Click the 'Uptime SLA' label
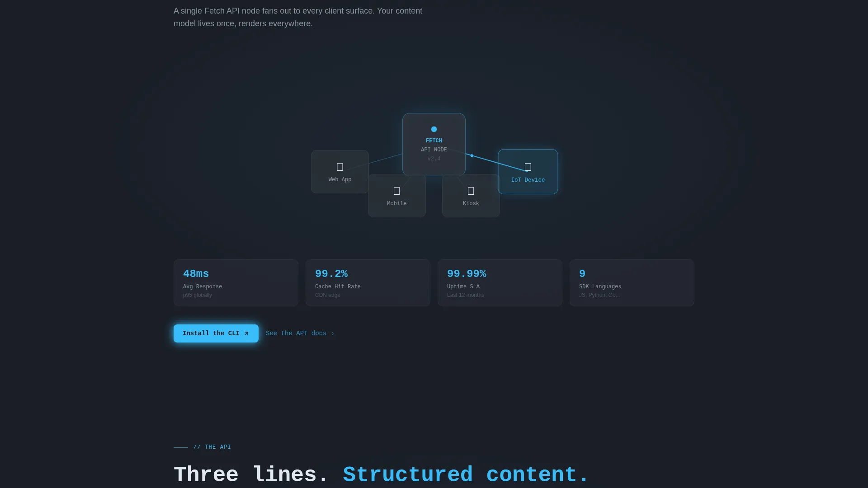 coord(463,287)
